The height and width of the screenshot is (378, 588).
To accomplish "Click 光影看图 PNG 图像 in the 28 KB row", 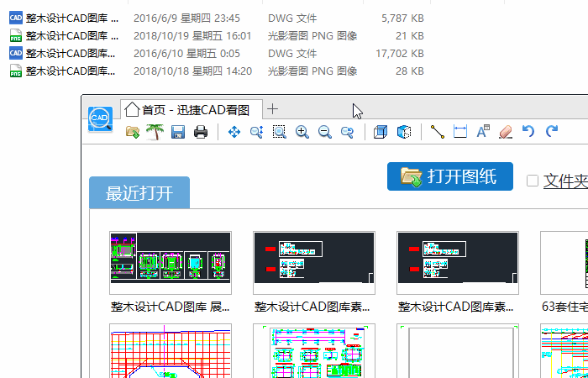I will 312,71.
